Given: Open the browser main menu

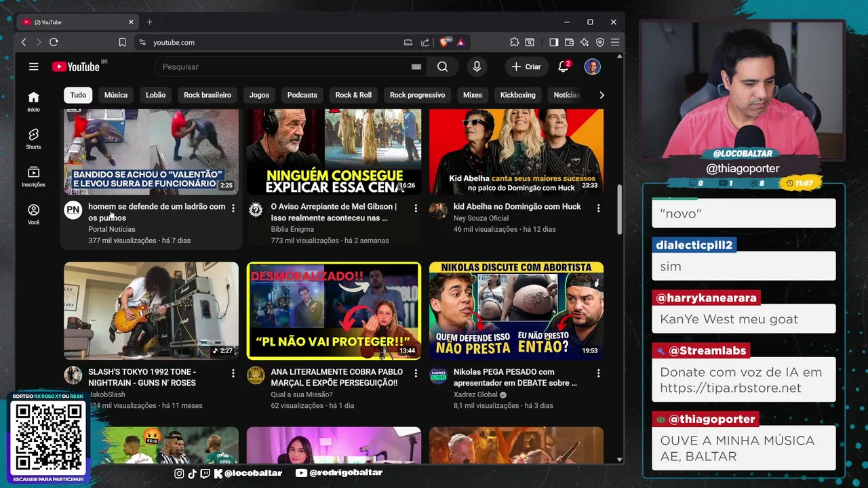Looking at the screenshot, I should point(614,42).
